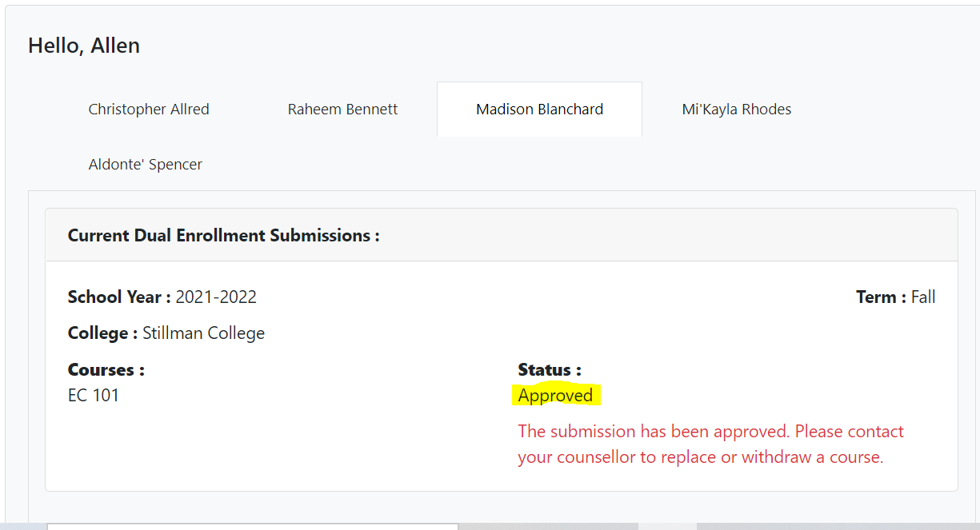980x530 pixels.
Task: Open the Raheem Bennett tab
Action: [342, 110]
